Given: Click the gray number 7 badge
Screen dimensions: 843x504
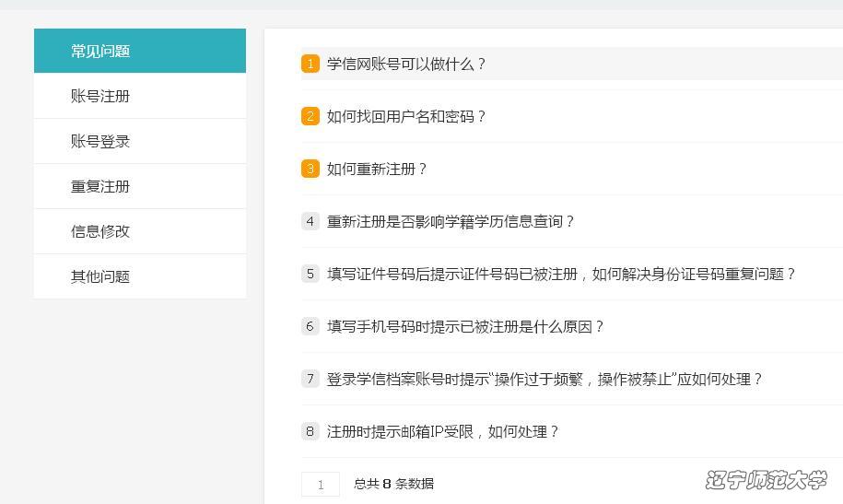Looking at the screenshot, I should (x=310, y=379).
